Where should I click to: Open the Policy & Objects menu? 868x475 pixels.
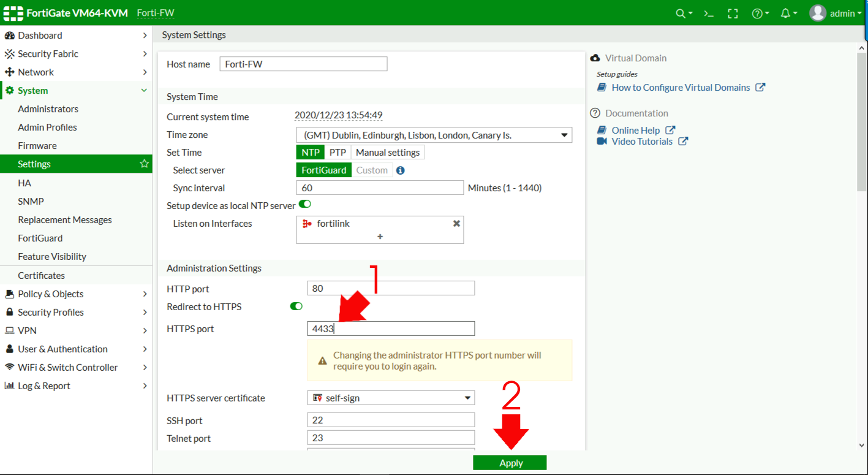[51, 294]
